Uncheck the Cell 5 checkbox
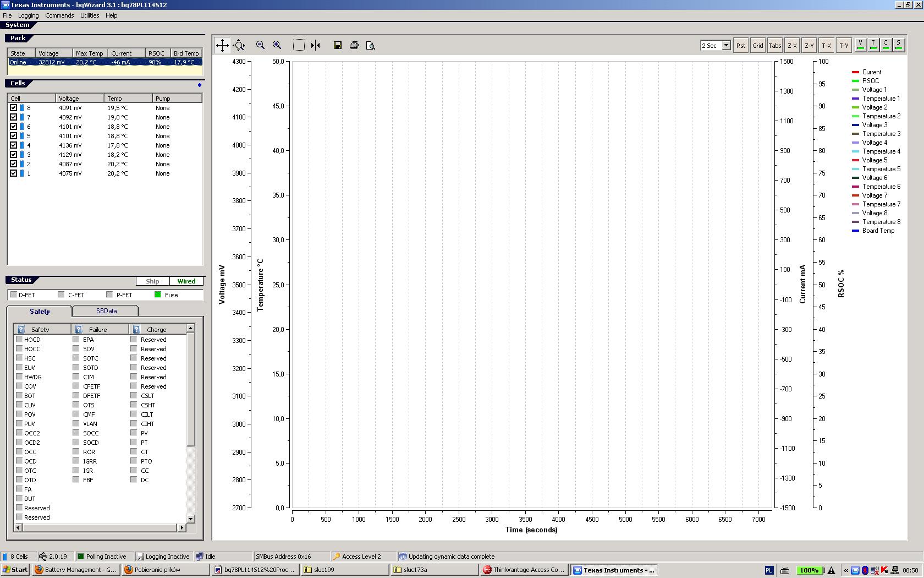 tap(14, 136)
